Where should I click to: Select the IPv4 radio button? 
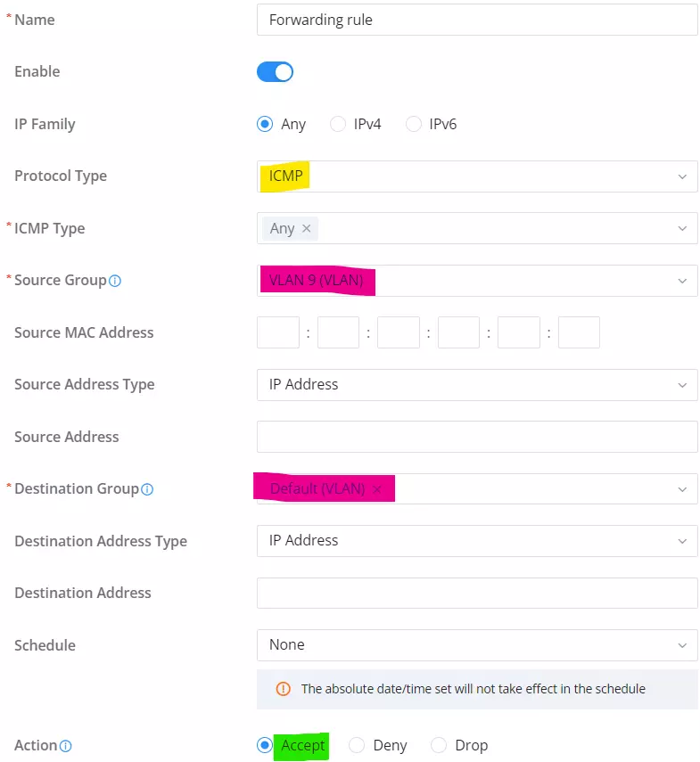[338, 125]
